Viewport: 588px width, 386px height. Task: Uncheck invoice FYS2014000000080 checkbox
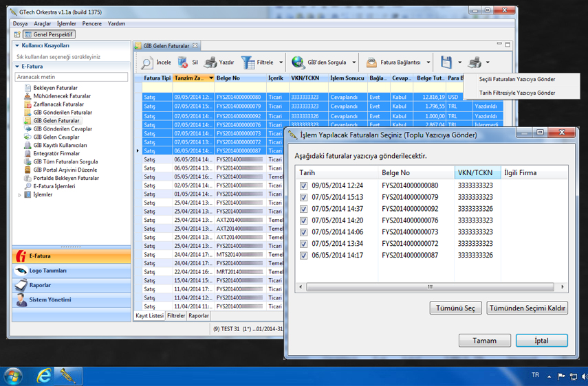tap(303, 185)
